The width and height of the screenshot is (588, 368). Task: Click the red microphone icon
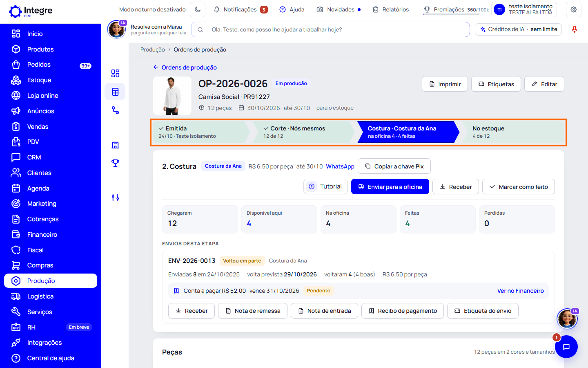coord(575,29)
